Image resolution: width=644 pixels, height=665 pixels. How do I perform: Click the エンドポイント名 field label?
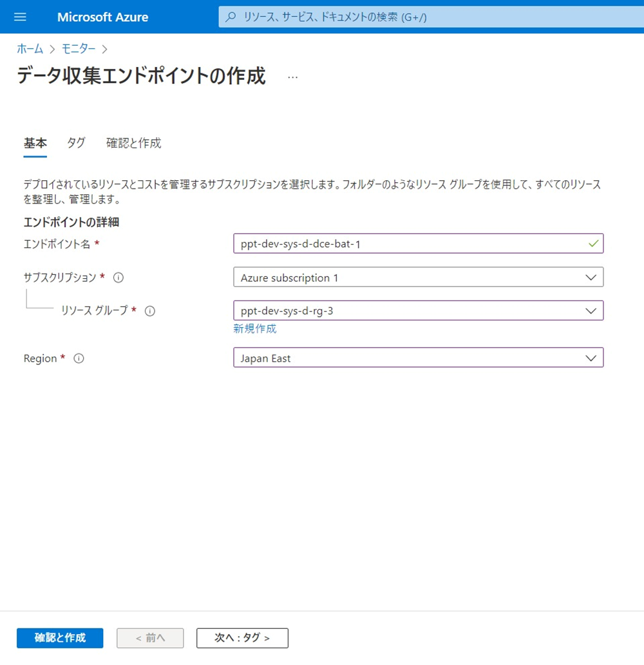pyautogui.click(x=57, y=244)
